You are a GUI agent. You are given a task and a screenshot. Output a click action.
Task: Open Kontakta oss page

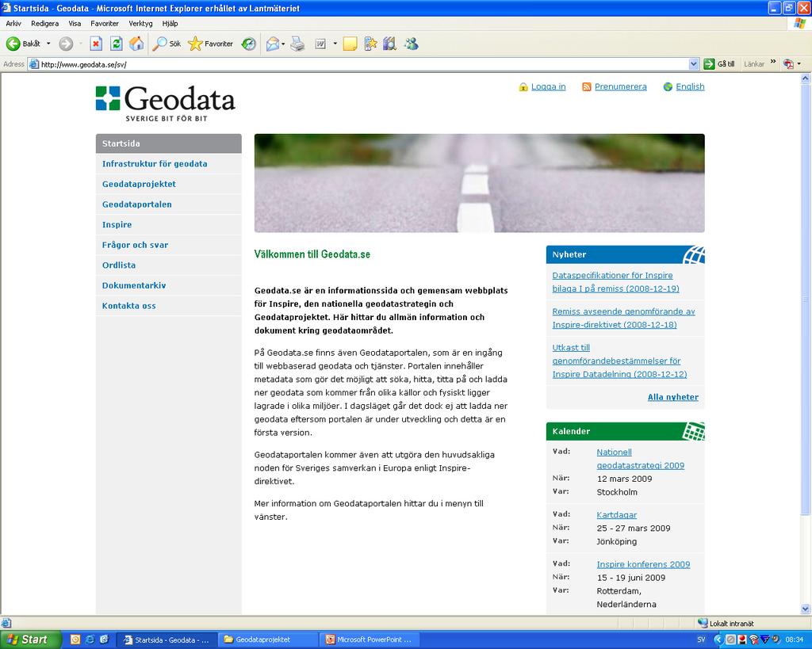pyautogui.click(x=128, y=305)
